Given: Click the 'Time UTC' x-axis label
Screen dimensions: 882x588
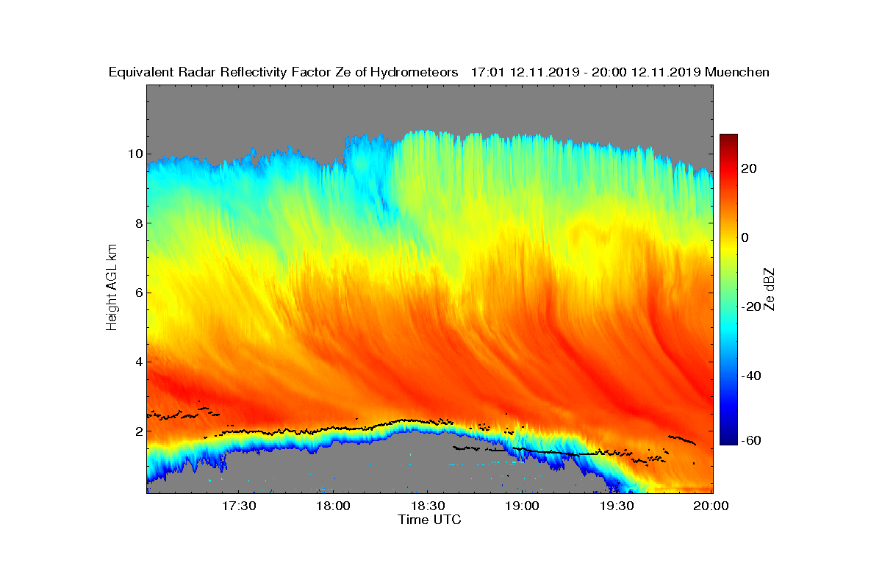Looking at the screenshot, I should (430, 520).
